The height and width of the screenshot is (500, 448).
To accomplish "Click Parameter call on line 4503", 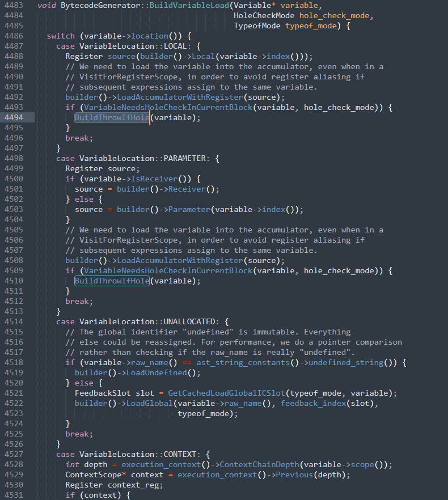I will tap(189, 210).
